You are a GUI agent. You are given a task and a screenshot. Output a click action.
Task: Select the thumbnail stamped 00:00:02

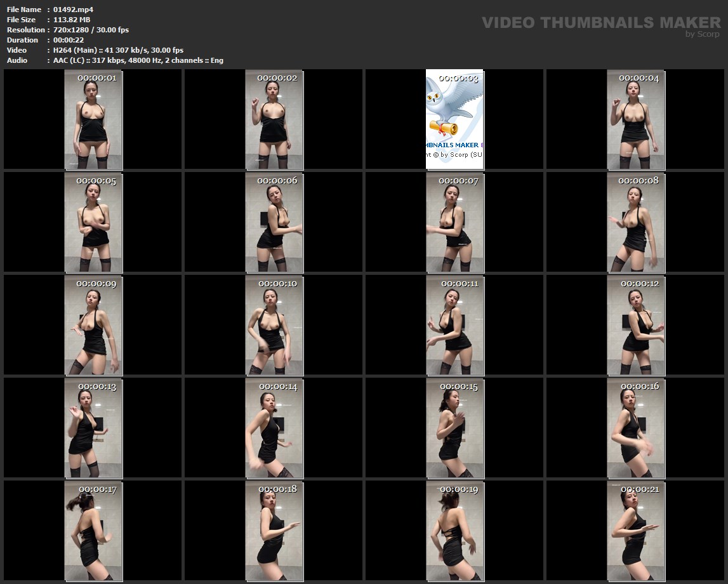tap(274, 120)
